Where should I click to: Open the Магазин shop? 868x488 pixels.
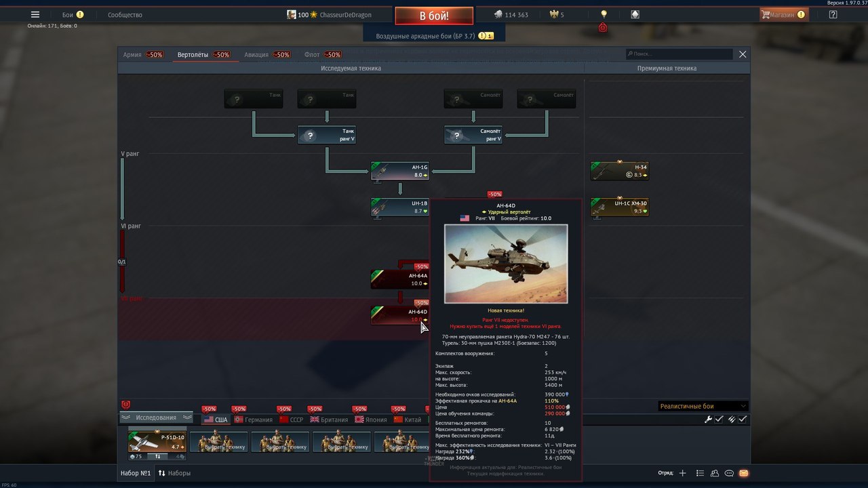[784, 14]
